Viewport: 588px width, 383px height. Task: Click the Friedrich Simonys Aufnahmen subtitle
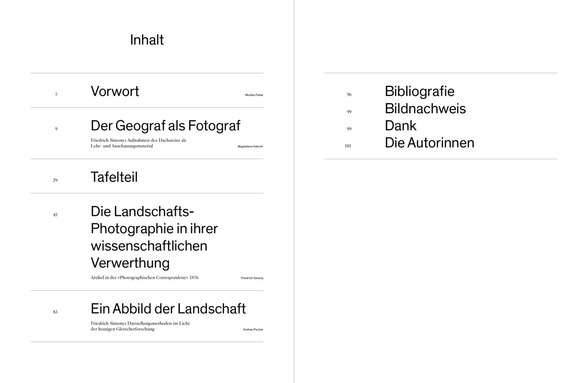click(x=138, y=143)
